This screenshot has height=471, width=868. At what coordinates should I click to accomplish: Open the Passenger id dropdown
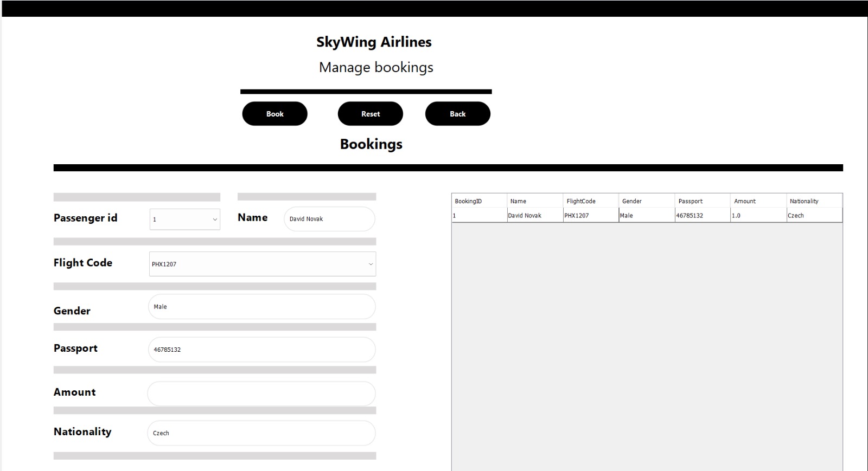185,220
